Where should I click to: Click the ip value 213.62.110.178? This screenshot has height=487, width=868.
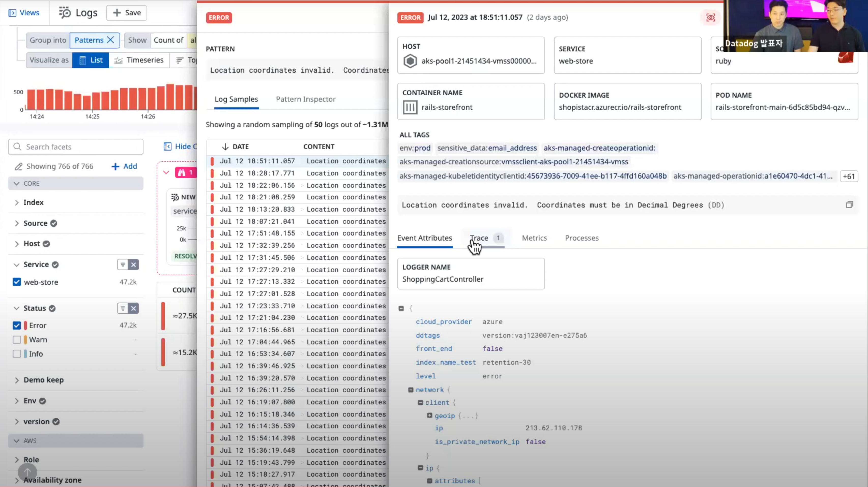(x=554, y=428)
